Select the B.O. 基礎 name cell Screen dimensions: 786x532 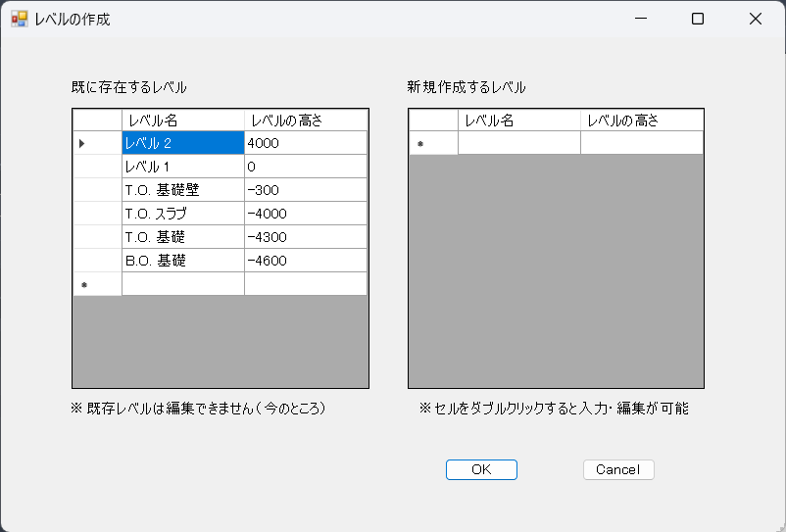[183, 261]
